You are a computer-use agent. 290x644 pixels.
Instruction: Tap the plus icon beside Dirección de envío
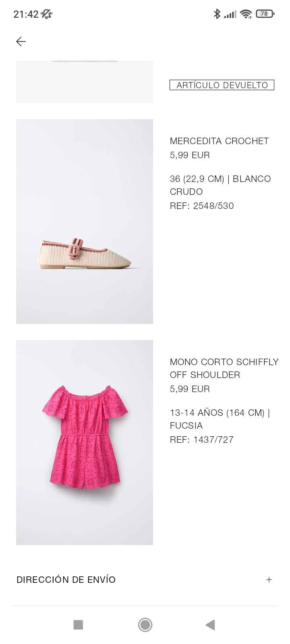click(269, 580)
